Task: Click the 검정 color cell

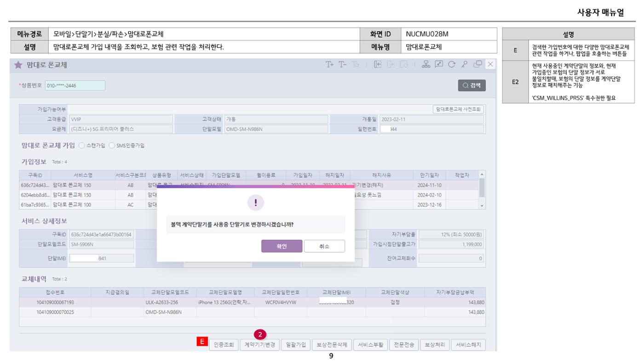Action: click(x=395, y=302)
